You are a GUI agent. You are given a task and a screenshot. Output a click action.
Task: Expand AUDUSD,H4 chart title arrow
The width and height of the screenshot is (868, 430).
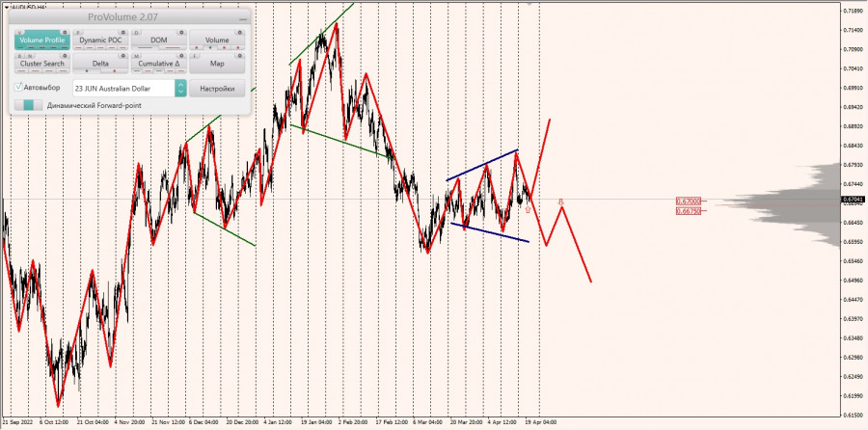[7, 7]
